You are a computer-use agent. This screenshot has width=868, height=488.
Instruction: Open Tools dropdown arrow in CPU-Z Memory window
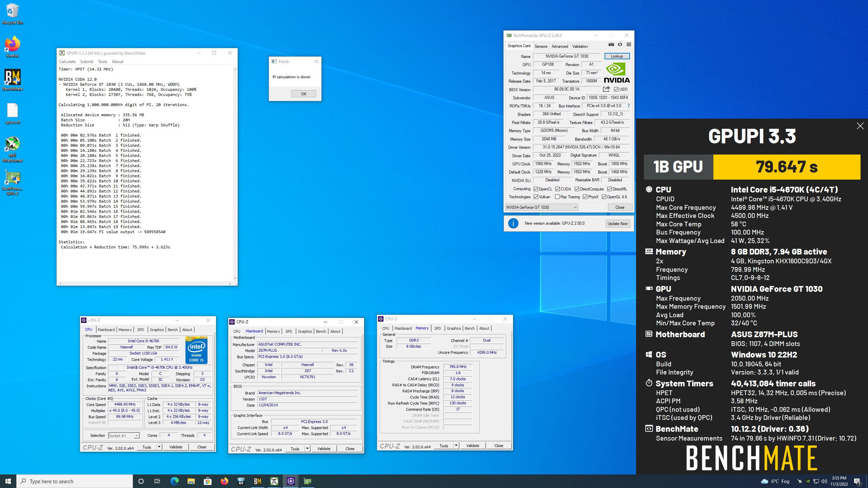pos(456,446)
